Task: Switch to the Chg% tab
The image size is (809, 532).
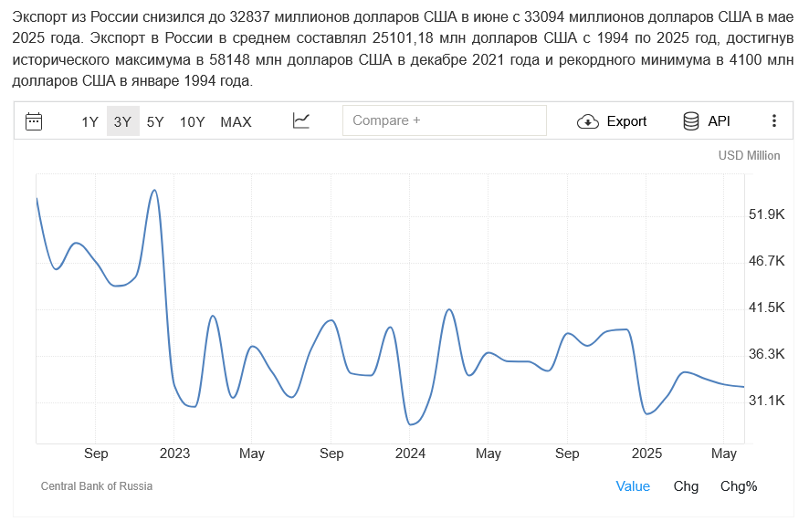Action: pos(739,486)
